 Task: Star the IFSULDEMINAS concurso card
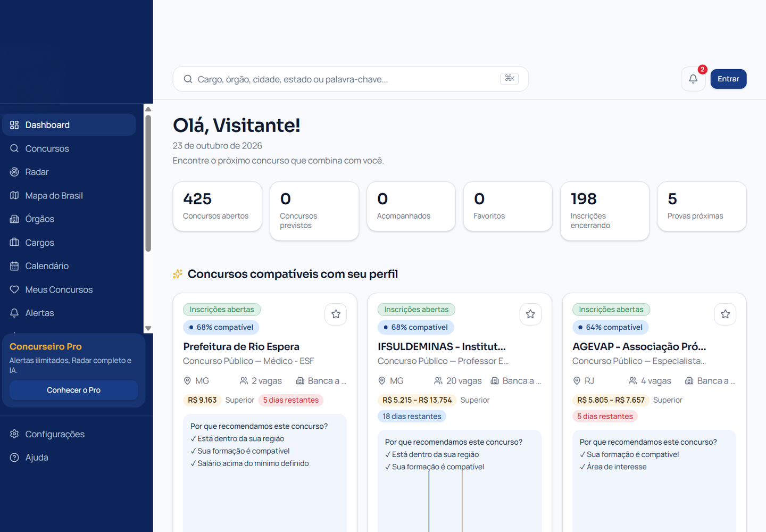pos(530,314)
